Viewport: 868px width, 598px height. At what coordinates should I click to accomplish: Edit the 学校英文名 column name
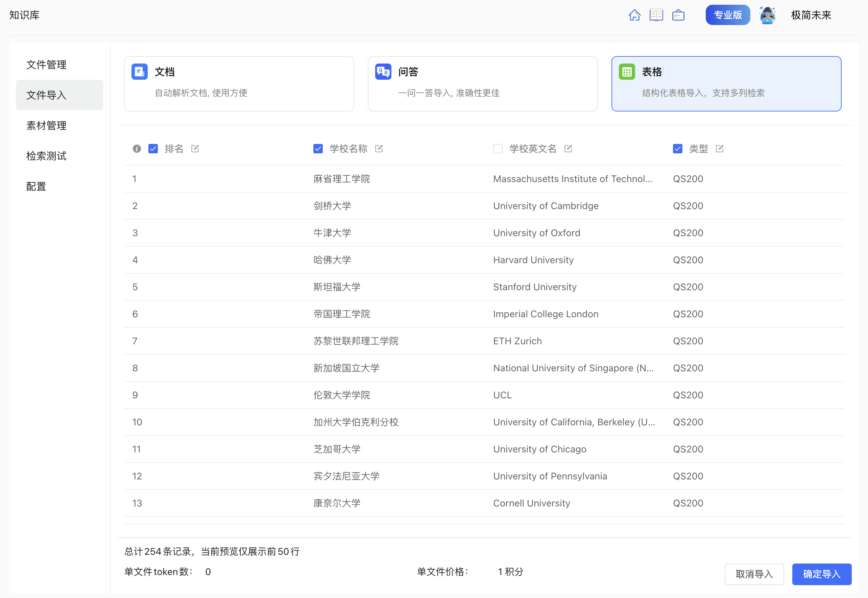tap(568, 149)
